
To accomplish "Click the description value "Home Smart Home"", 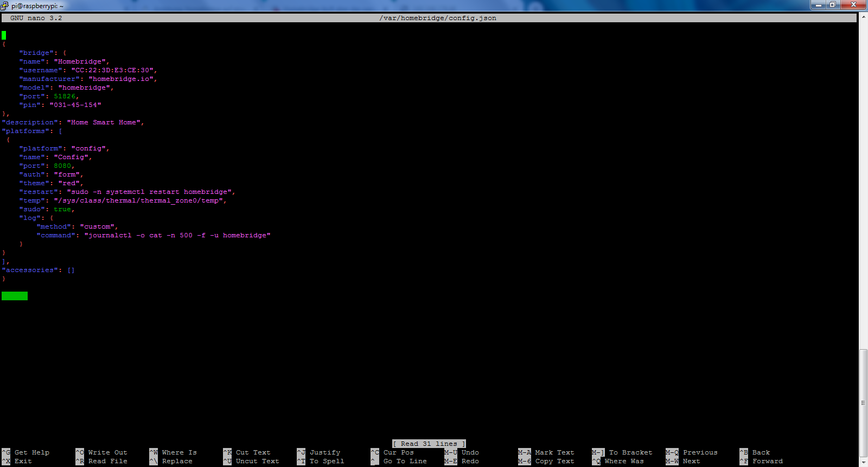I will [x=104, y=122].
